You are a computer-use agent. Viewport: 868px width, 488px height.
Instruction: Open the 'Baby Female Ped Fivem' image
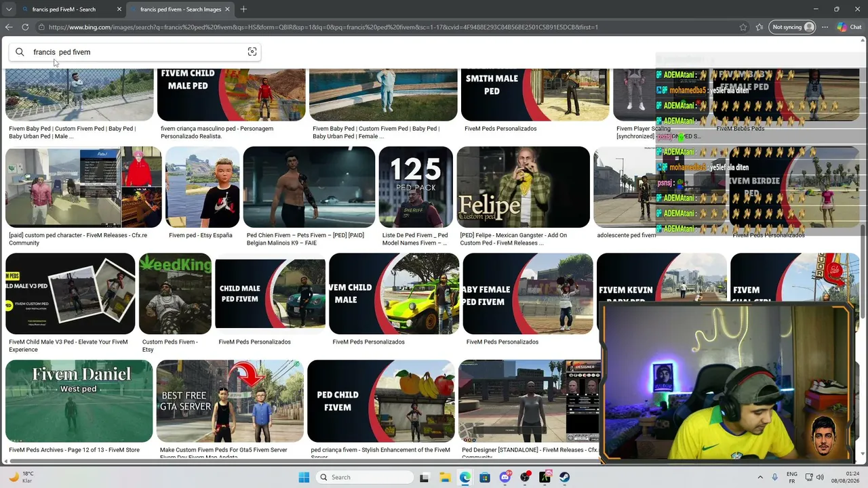528,293
